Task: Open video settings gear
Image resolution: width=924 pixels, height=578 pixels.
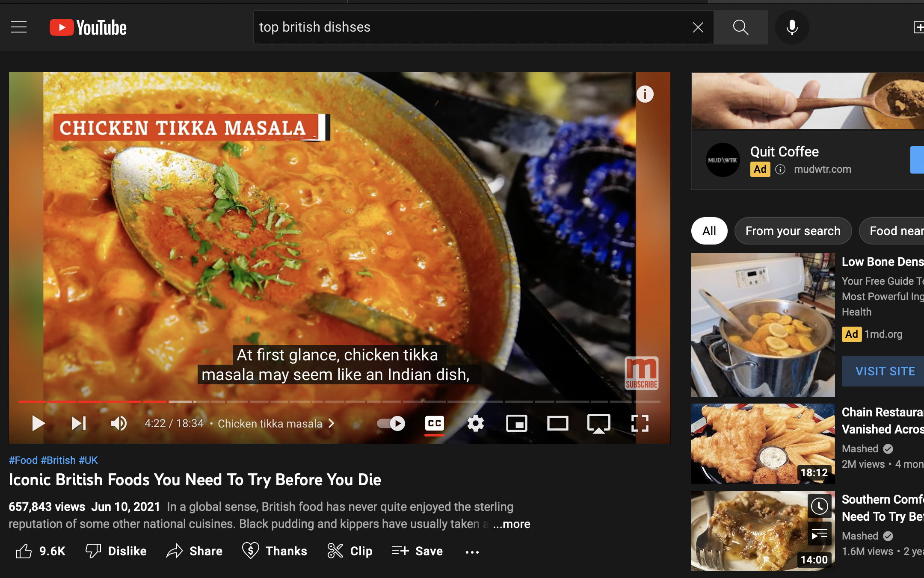Action: click(475, 423)
